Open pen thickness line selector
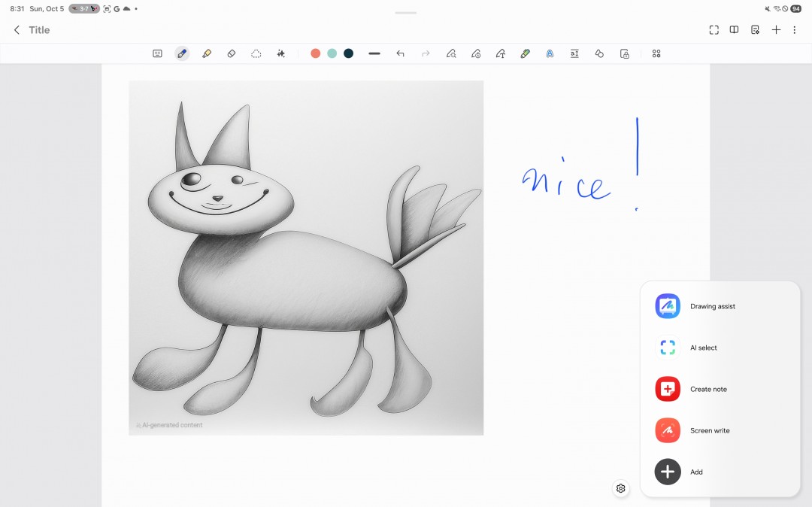 tap(374, 53)
